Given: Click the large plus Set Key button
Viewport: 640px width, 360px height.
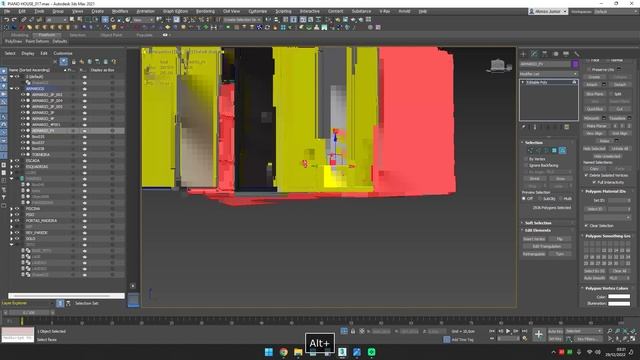Looking at the screenshot, I should pyautogui.click(x=538, y=335).
